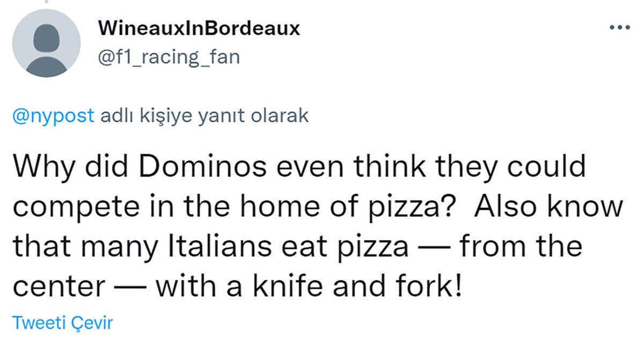Click the handle @f1_racing_fan
Viewport: 644px width, 338px height.
[169, 56]
